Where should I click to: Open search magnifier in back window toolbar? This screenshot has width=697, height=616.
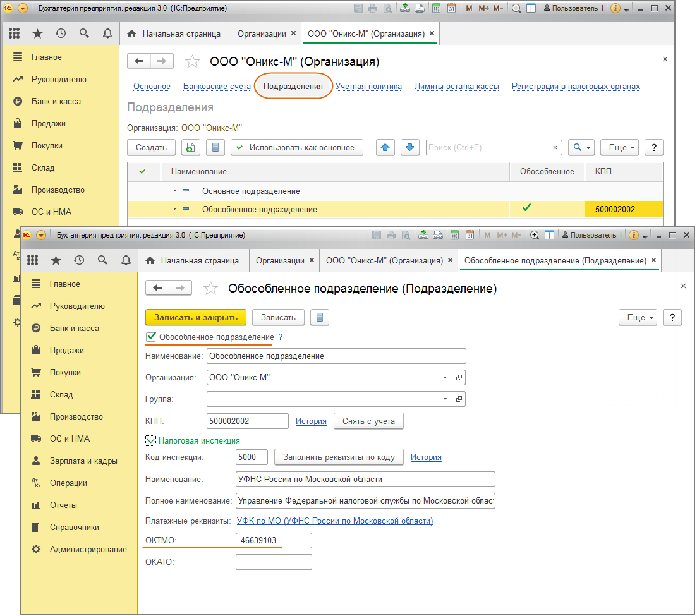click(x=84, y=33)
